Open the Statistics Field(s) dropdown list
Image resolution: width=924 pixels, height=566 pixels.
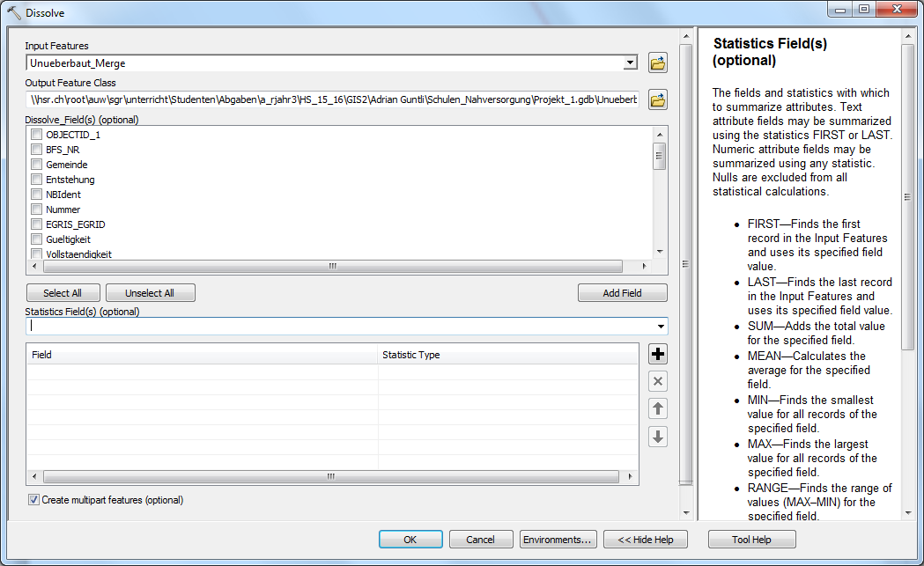[661, 327]
